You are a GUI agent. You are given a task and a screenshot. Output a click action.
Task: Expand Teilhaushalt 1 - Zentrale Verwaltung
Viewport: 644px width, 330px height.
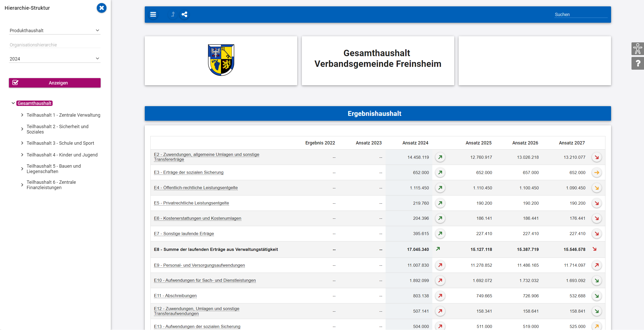(22, 115)
